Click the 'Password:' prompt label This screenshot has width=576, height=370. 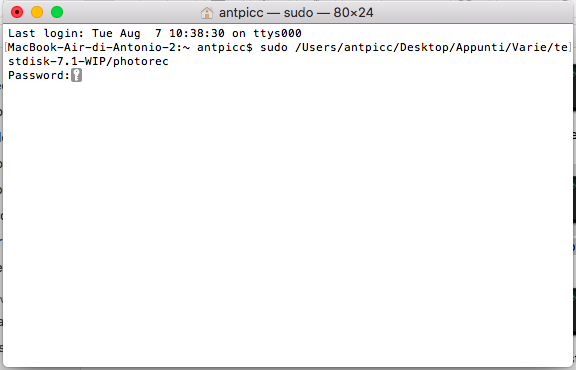coord(39,75)
